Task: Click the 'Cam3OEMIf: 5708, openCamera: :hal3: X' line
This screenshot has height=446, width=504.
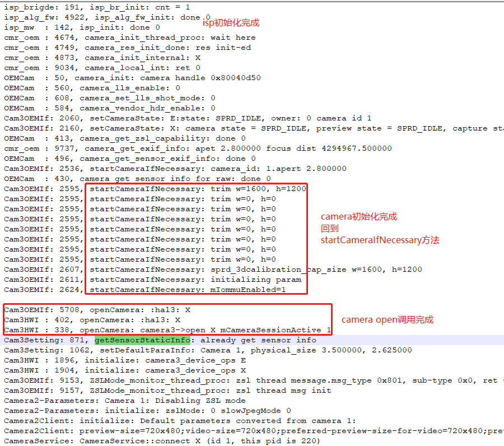Action: 97,310
